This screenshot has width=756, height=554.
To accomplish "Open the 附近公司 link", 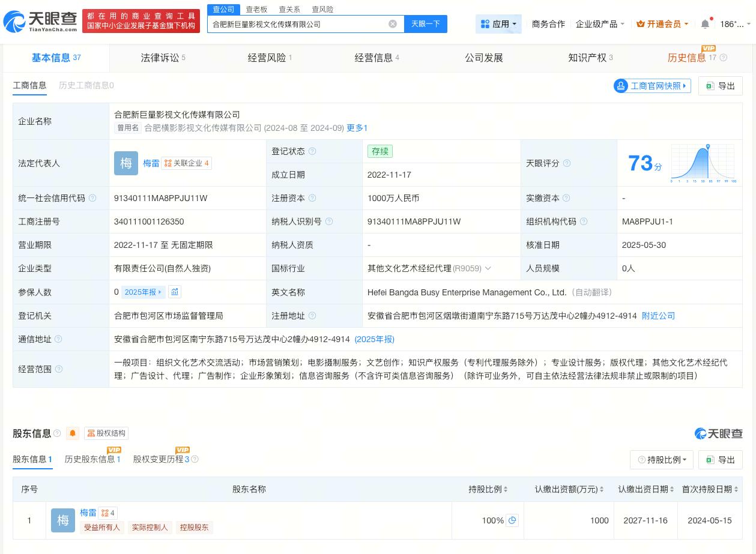I will pos(659,316).
